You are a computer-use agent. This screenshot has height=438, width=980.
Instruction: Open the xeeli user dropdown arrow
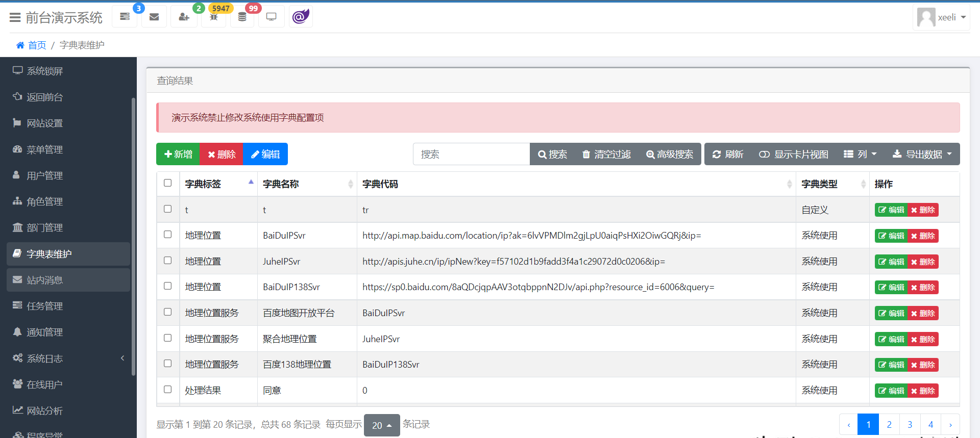tap(964, 17)
